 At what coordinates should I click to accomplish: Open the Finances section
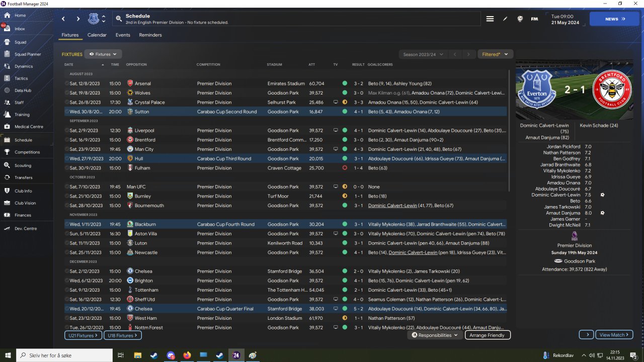tap(23, 215)
